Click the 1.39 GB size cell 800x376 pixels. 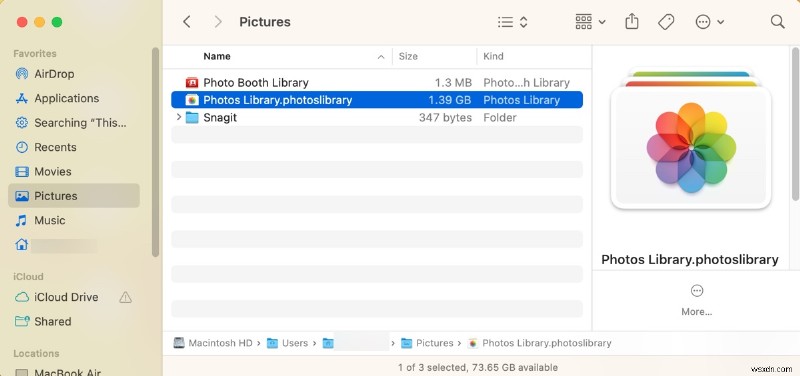coord(449,100)
